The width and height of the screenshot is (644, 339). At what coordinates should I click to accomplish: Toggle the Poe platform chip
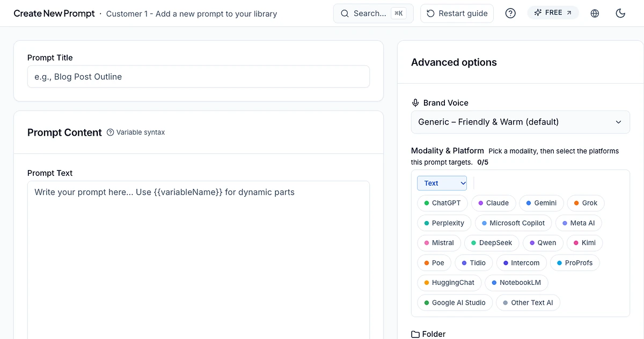click(434, 263)
